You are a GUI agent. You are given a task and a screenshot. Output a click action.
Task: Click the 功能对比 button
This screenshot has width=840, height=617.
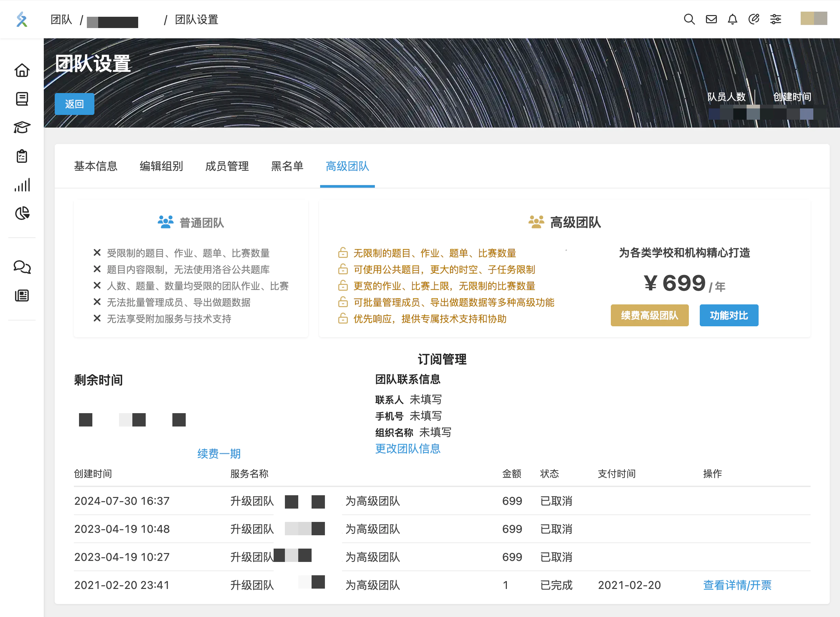coord(728,316)
